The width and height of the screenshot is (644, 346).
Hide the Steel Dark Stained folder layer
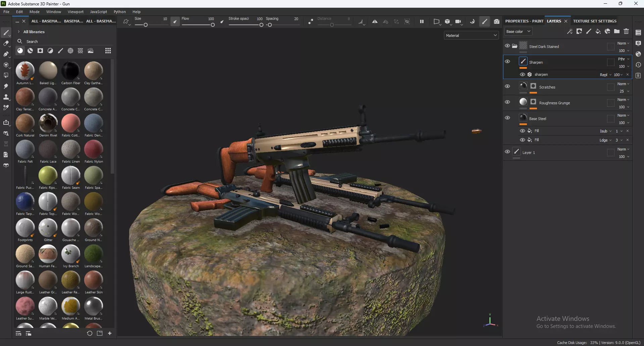click(507, 46)
